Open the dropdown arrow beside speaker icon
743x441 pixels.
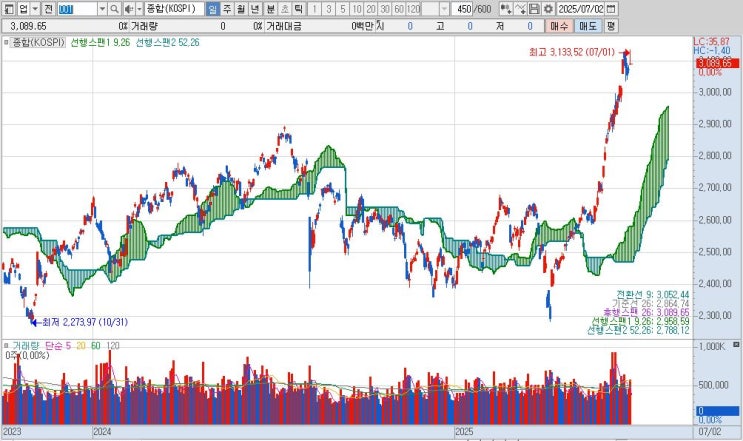pyautogui.click(x=139, y=9)
